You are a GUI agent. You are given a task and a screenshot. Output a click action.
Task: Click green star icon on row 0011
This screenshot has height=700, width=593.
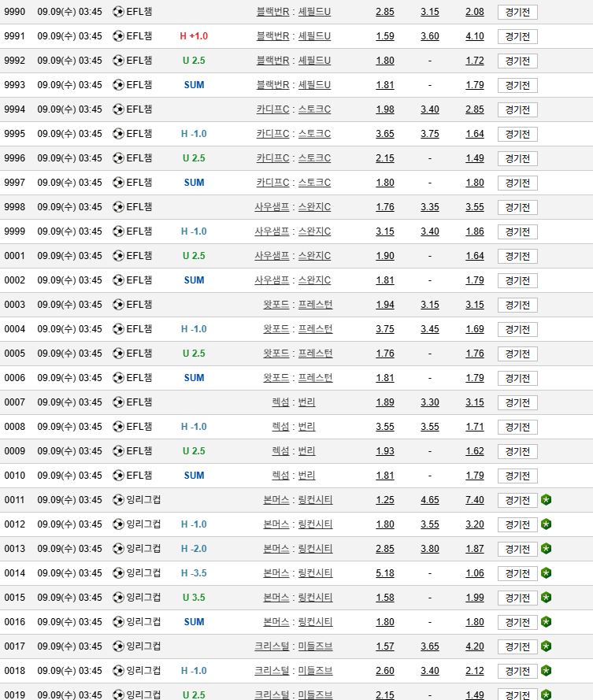tap(546, 499)
